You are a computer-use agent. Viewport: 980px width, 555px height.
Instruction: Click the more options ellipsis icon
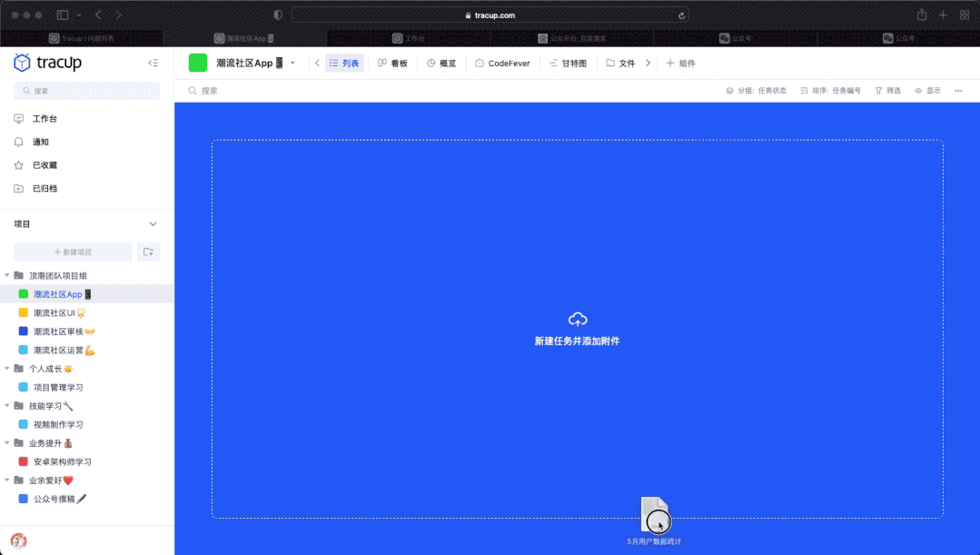click(x=958, y=91)
